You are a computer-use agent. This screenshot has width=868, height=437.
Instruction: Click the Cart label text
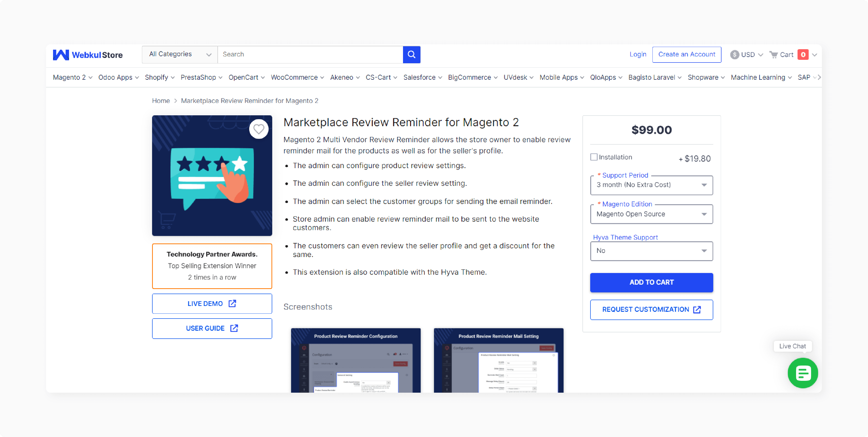pyautogui.click(x=786, y=55)
